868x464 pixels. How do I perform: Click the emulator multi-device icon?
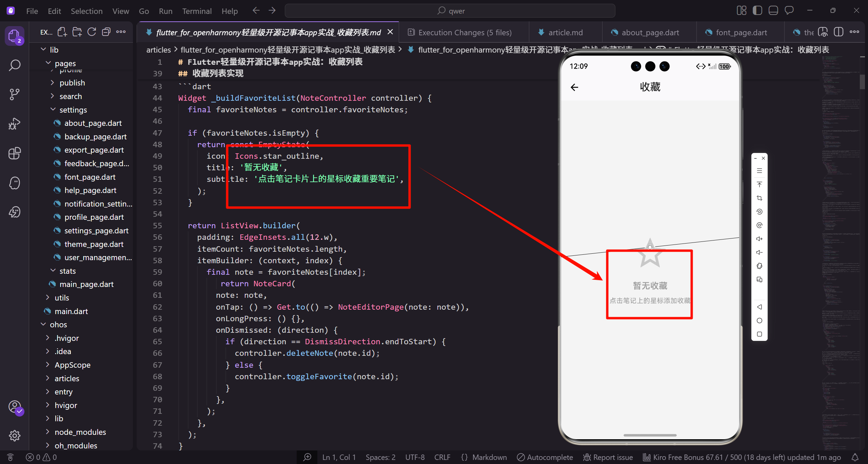pos(759,279)
